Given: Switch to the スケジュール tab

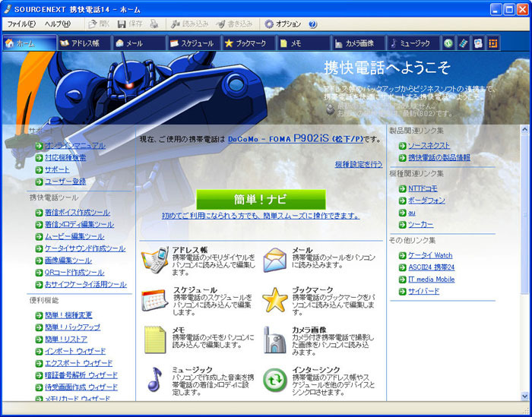Looking at the screenshot, I should pos(194,43).
